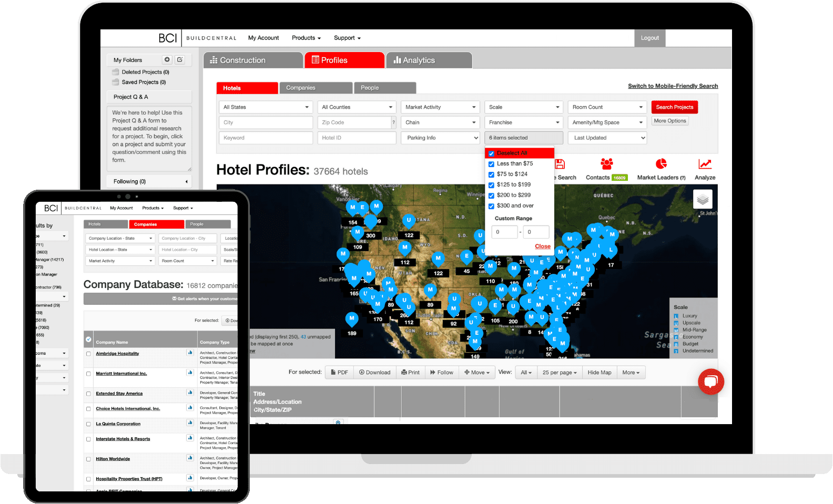
Task: Click the BCI logo on the laptop screen
Action: tap(168, 38)
